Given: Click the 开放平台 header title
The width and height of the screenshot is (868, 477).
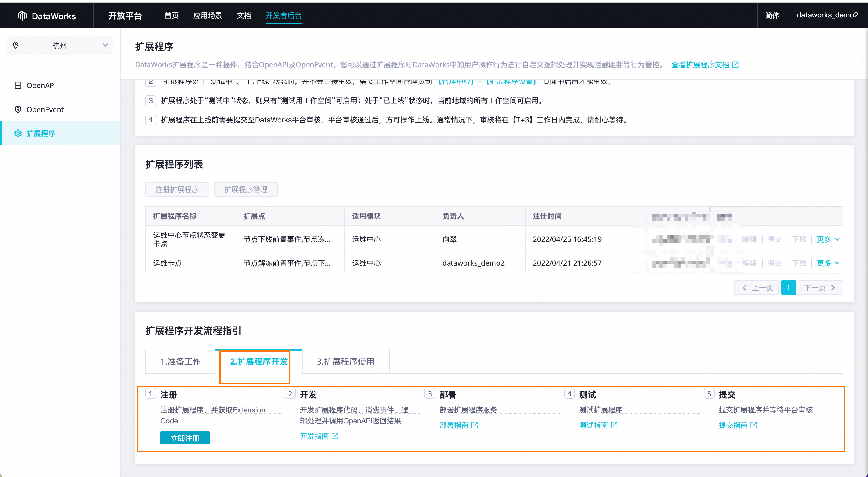Looking at the screenshot, I should pyautogui.click(x=125, y=15).
